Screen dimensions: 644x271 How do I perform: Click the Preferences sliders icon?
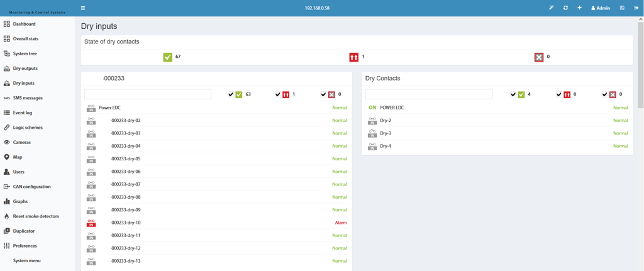click(6, 246)
